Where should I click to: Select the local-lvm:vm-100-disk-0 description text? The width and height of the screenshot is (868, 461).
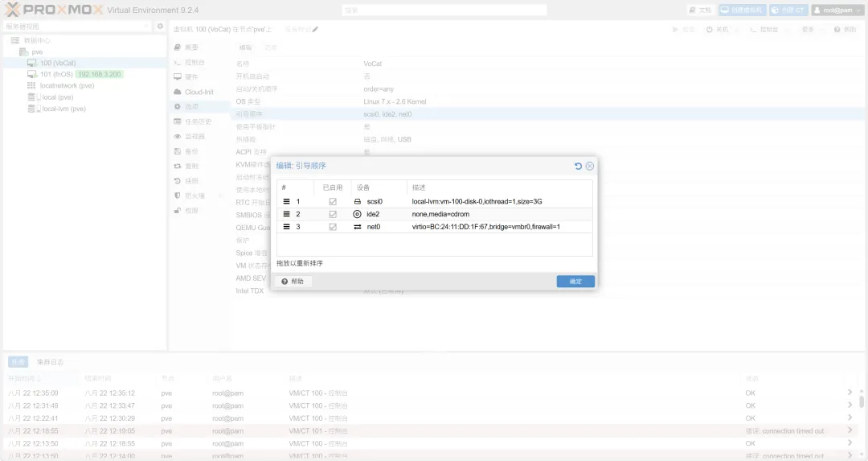click(477, 202)
